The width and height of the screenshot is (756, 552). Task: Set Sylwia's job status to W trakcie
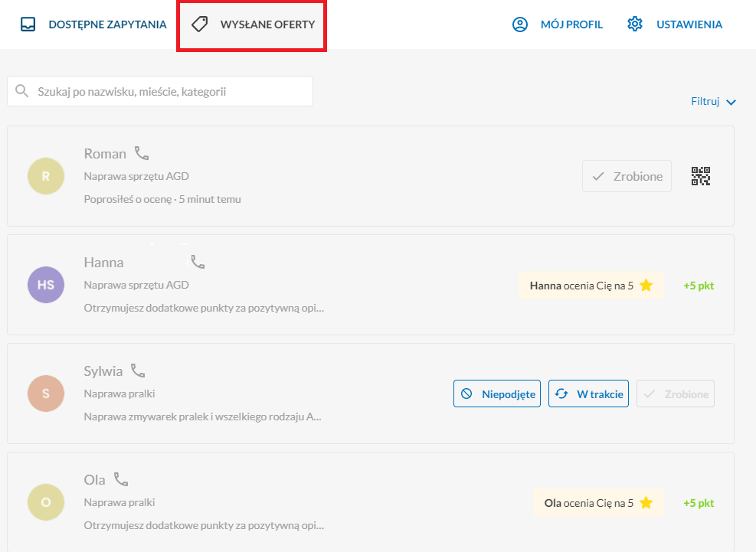point(588,394)
